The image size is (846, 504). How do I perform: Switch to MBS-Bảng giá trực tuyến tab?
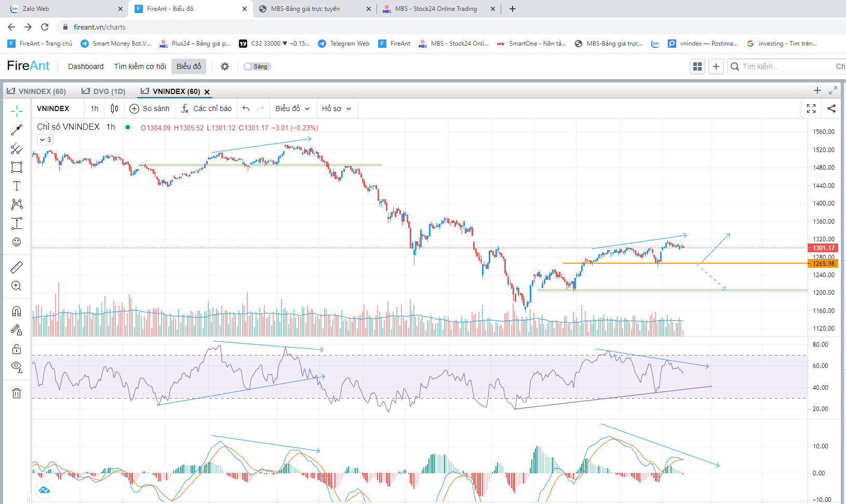pyautogui.click(x=314, y=9)
